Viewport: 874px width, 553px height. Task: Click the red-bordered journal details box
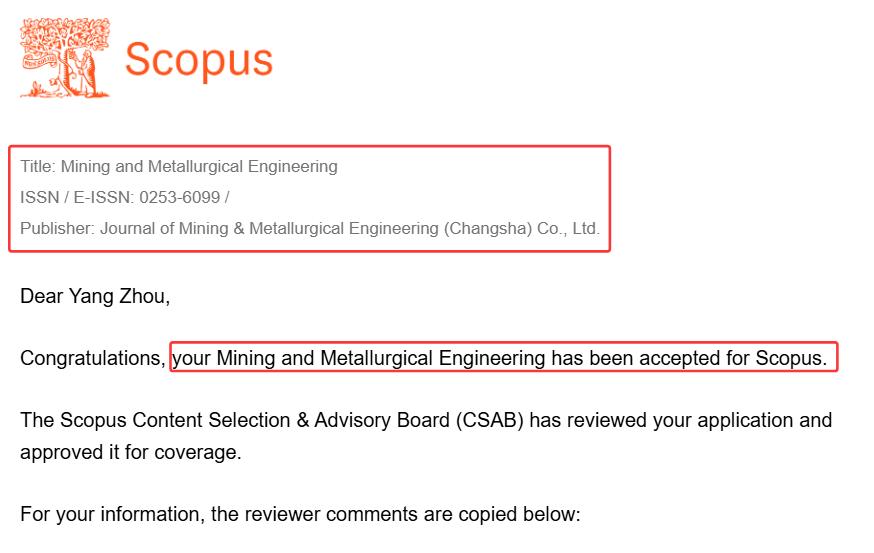[x=309, y=198]
